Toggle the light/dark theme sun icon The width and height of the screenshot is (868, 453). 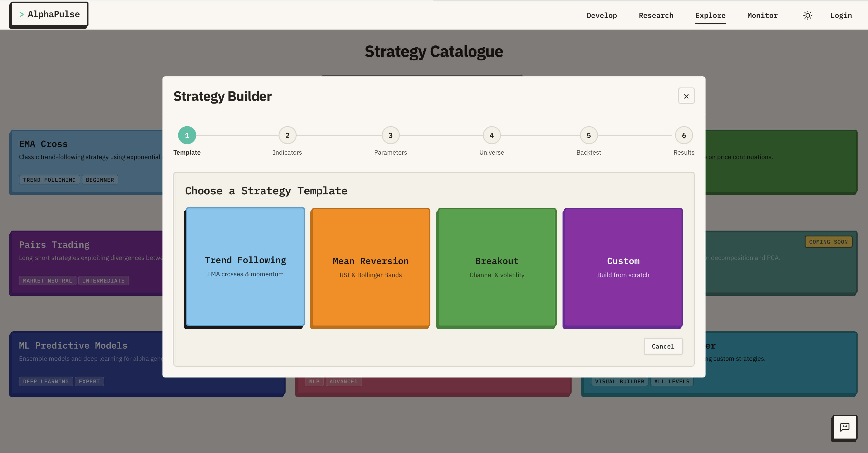click(807, 15)
